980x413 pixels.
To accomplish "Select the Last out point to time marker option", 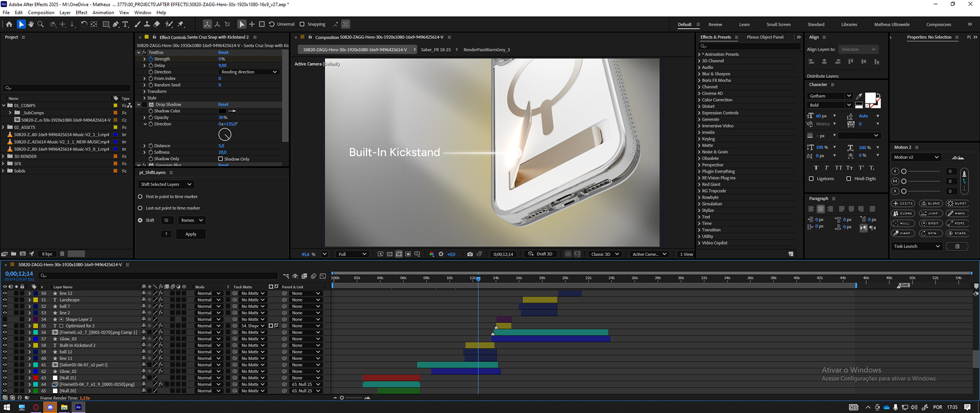I will click(x=140, y=208).
